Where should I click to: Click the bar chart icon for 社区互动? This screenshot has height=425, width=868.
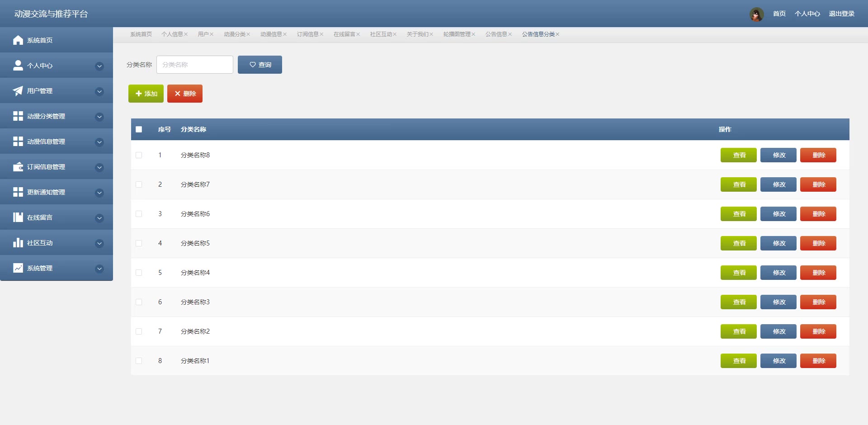tap(18, 243)
